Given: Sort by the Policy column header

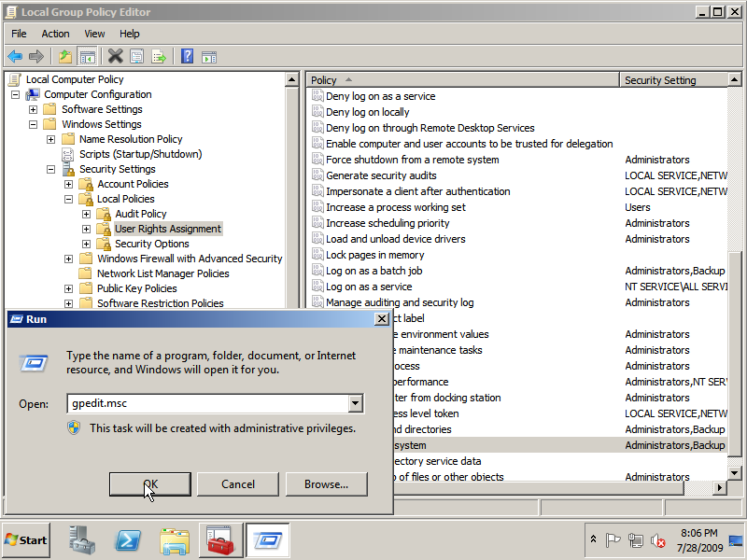Looking at the screenshot, I should (462, 80).
